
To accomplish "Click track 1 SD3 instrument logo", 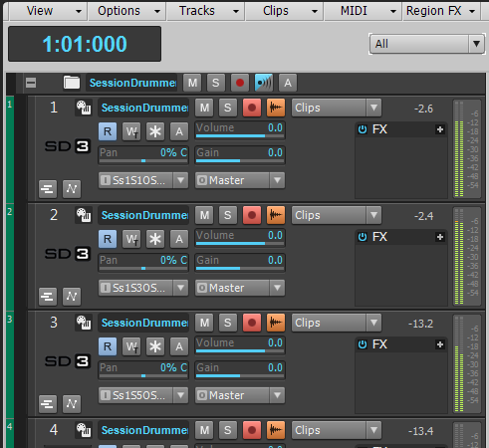I will (68, 146).
